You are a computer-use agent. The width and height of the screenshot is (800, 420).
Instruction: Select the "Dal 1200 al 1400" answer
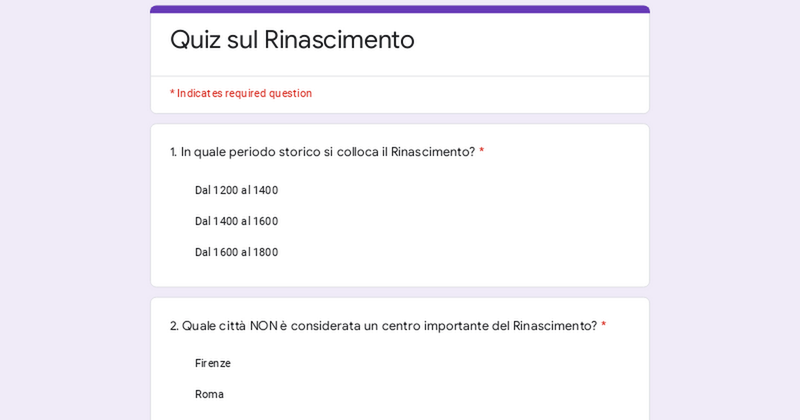(236, 190)
